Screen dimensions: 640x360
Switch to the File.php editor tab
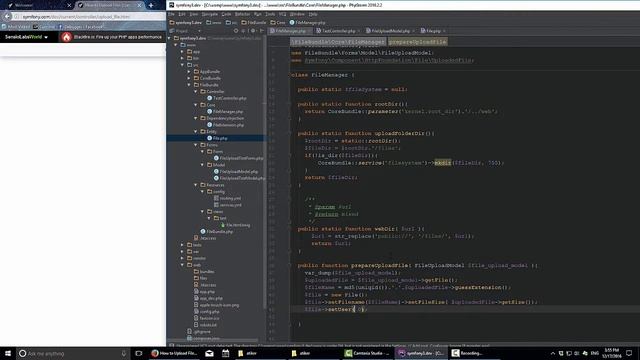point(433,31)
